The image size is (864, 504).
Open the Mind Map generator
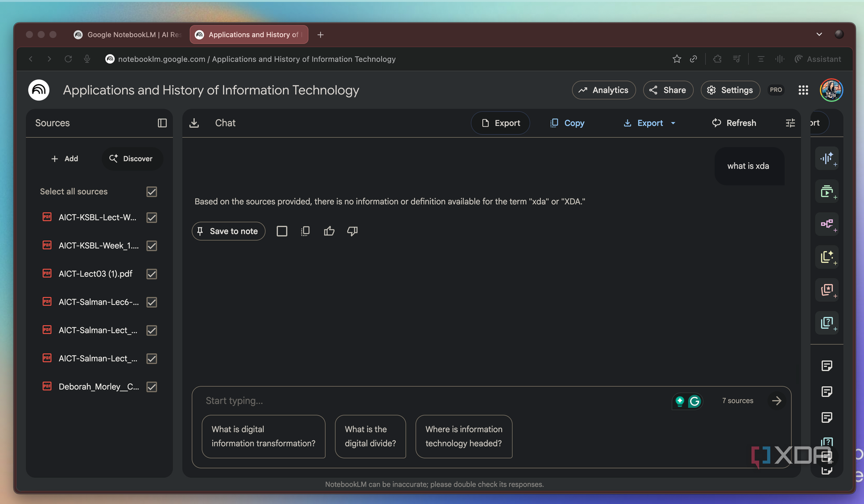click(827, 224)
